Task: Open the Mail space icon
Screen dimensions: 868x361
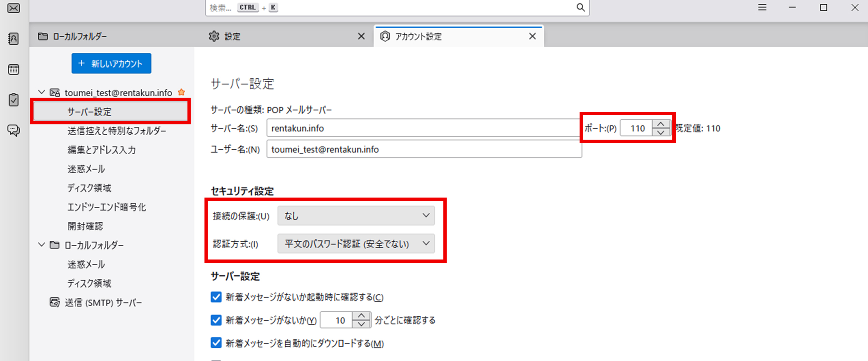Action: (14, 8)
